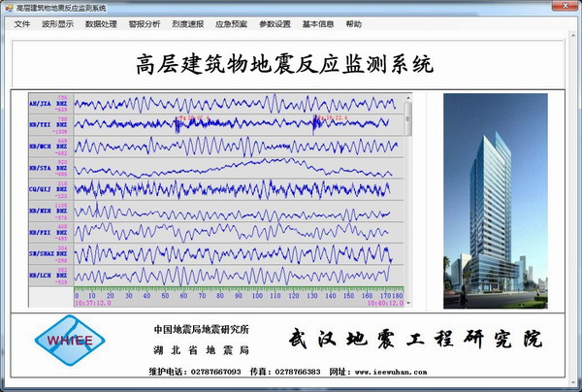
Task: Open the 警报分析 menu
Action: [x=145, y=22]
